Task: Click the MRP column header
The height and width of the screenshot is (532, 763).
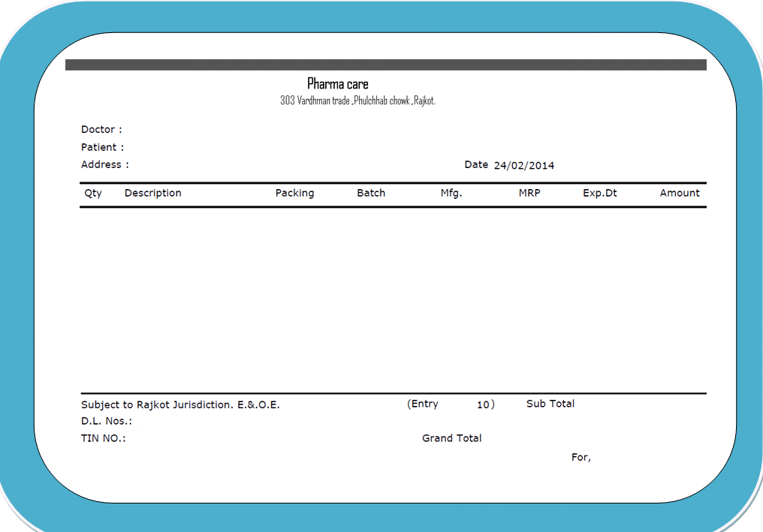Action: [529, 193]
